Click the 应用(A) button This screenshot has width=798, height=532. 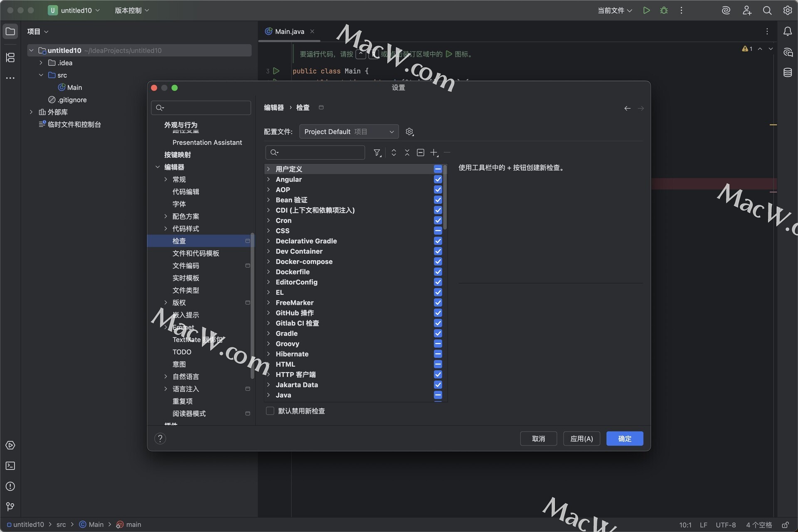581,439
